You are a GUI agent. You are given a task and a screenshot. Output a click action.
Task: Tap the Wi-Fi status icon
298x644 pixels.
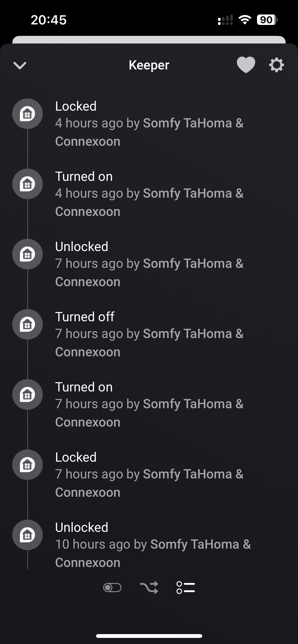click(x=245, y=20)
